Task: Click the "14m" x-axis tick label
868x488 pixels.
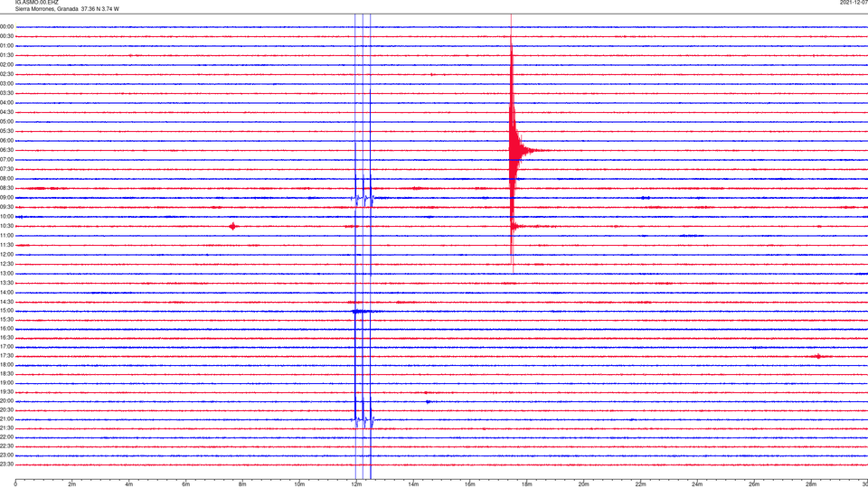Action: point(413,484)
